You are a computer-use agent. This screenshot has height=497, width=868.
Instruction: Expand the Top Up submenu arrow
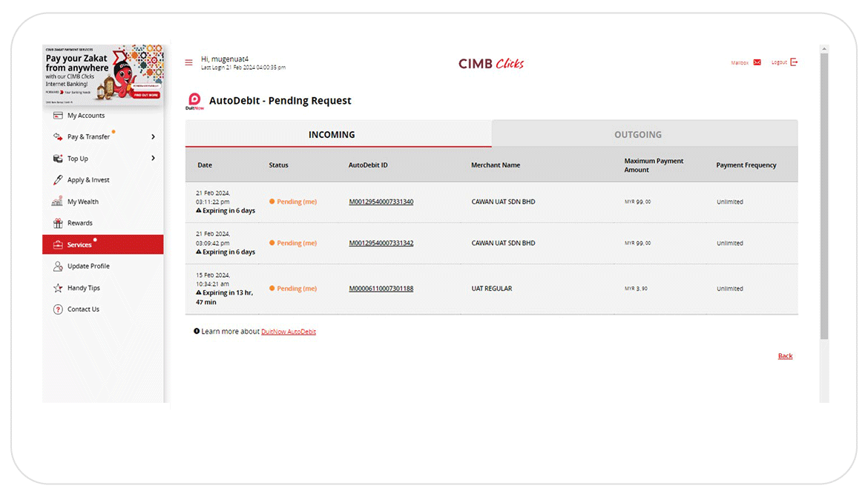coord(153,159)
